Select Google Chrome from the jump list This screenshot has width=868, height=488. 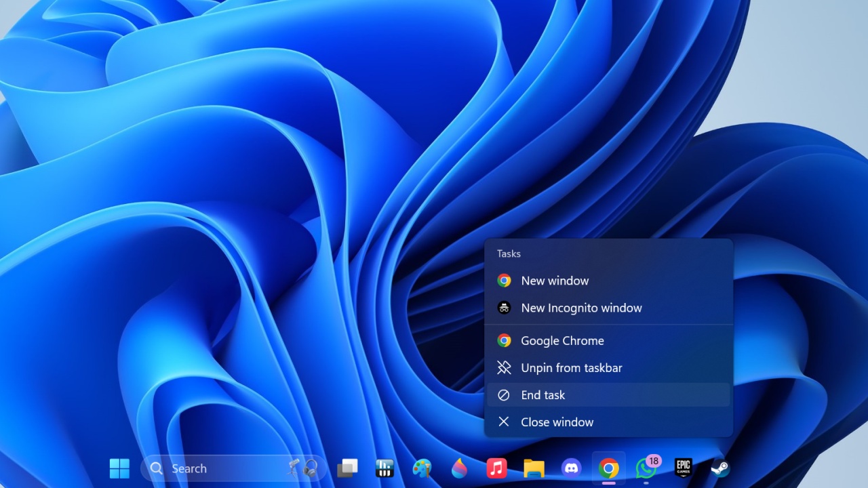561,340
